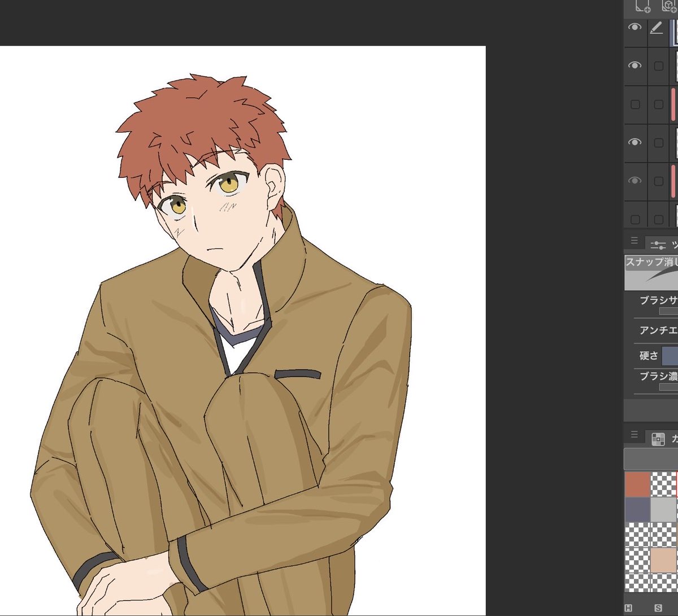Click the pen editing-layer indicator icon

[657, 27]
